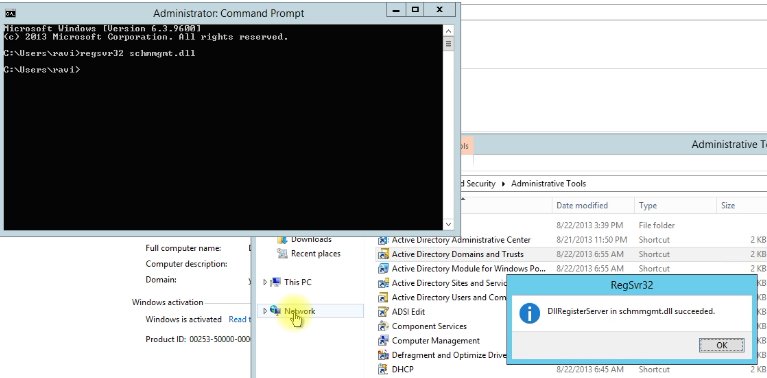Click the Recent places folder icon
The width and height of the screenshot is (767, 378).
point(282,253)
